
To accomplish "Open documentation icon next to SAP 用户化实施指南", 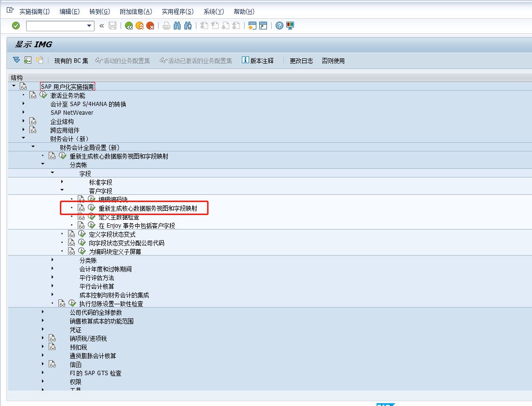I will click(23, 86).
